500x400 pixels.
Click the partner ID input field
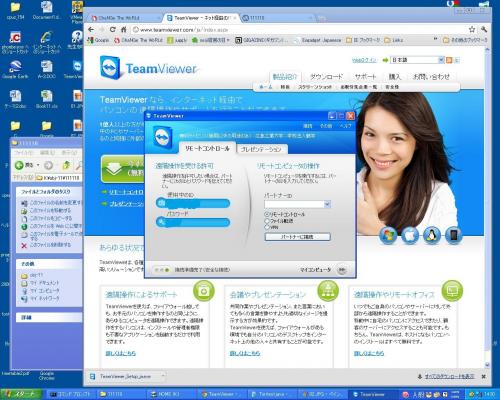[x=294, y=204]
